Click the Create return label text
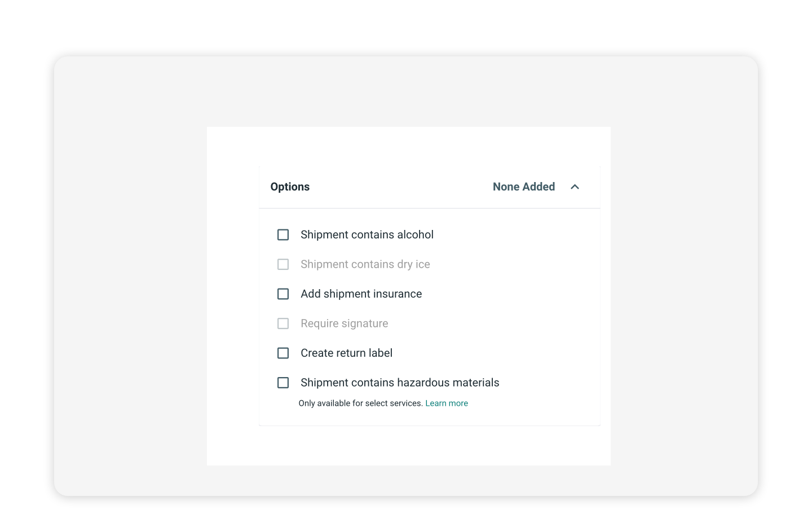Screen dimensions: 812x514 346,353
